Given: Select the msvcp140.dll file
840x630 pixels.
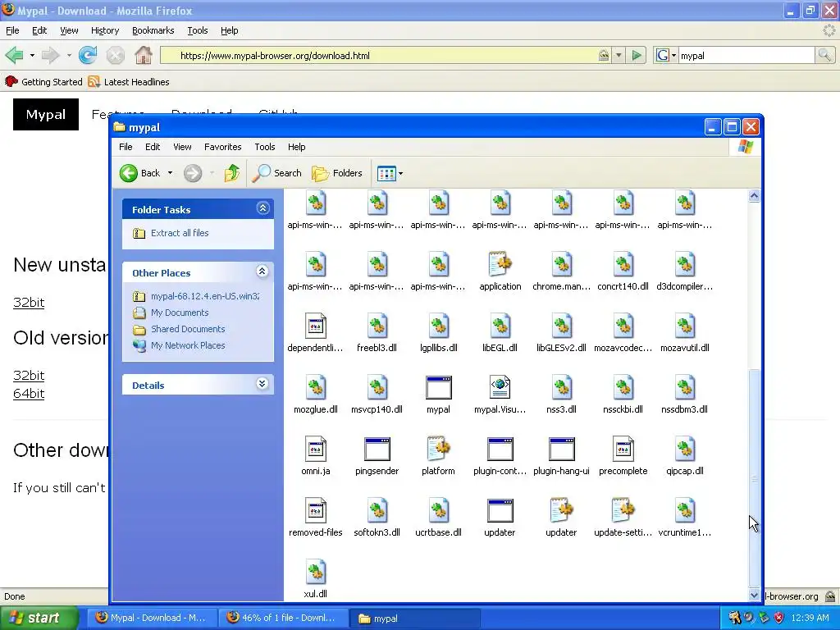Looking at the screenshot, I should 377,395.
